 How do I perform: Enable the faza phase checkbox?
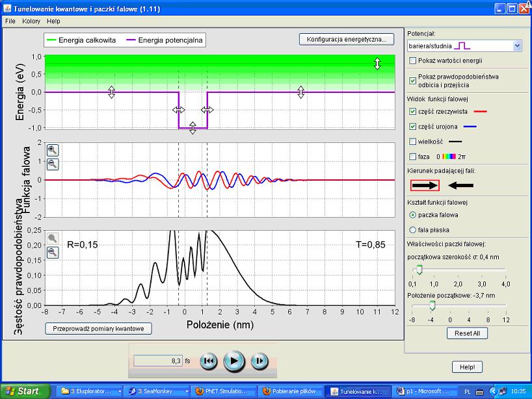point(412,157)
